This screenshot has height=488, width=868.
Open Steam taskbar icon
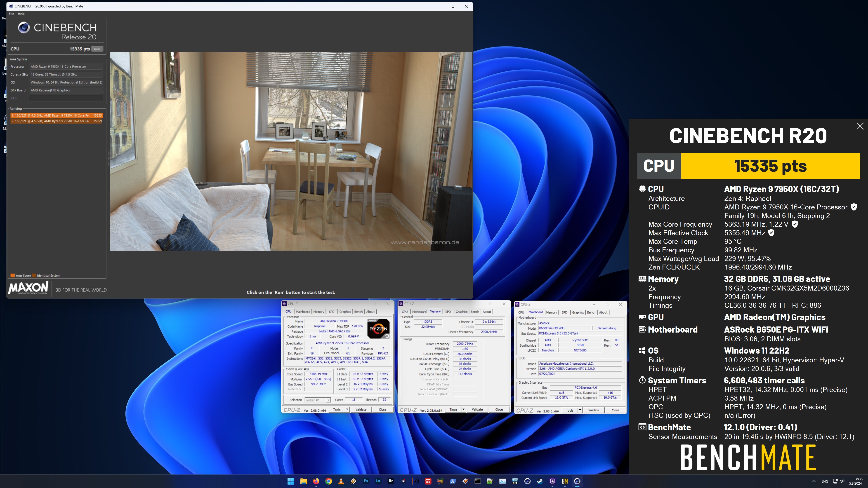click(x=540, y=481)
